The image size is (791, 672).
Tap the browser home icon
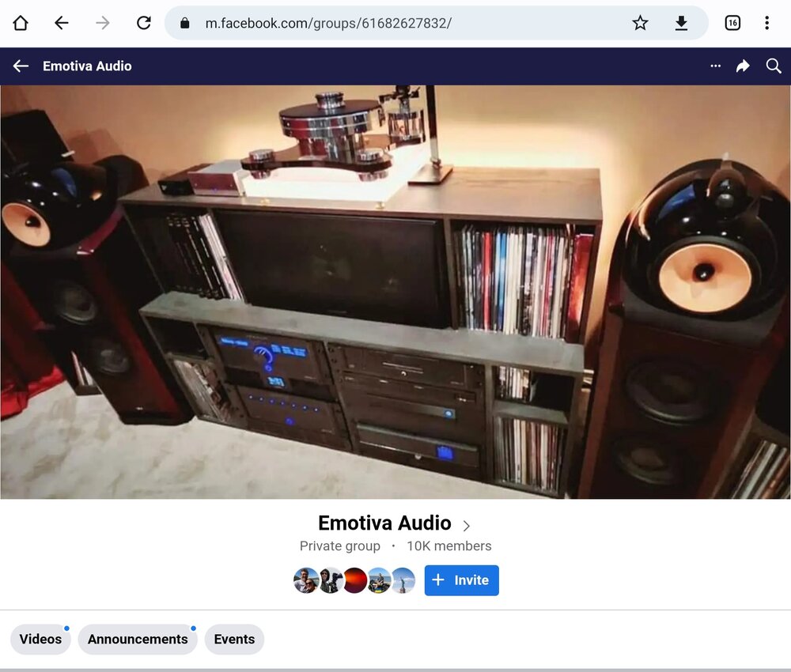[21, 23]
